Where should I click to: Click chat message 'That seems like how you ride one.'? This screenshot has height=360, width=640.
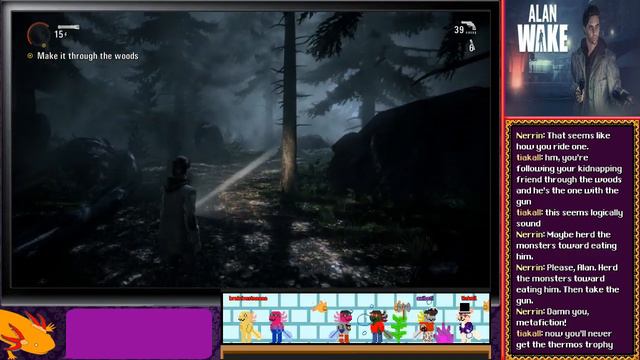(x=563, y=141)
